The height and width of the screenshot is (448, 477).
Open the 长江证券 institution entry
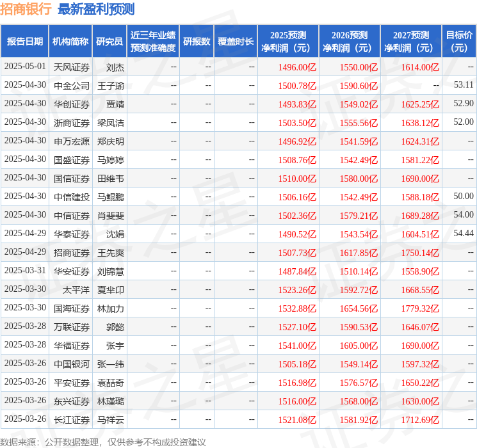71,419
